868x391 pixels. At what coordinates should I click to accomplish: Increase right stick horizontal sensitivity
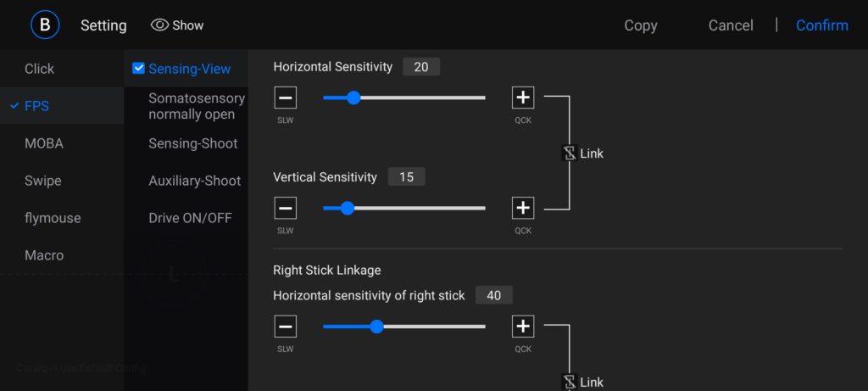pos(523,327)
